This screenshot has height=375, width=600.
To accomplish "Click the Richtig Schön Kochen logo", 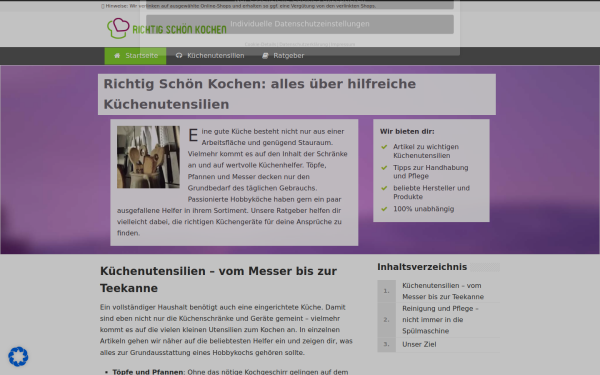I will (x=166, y=28).
